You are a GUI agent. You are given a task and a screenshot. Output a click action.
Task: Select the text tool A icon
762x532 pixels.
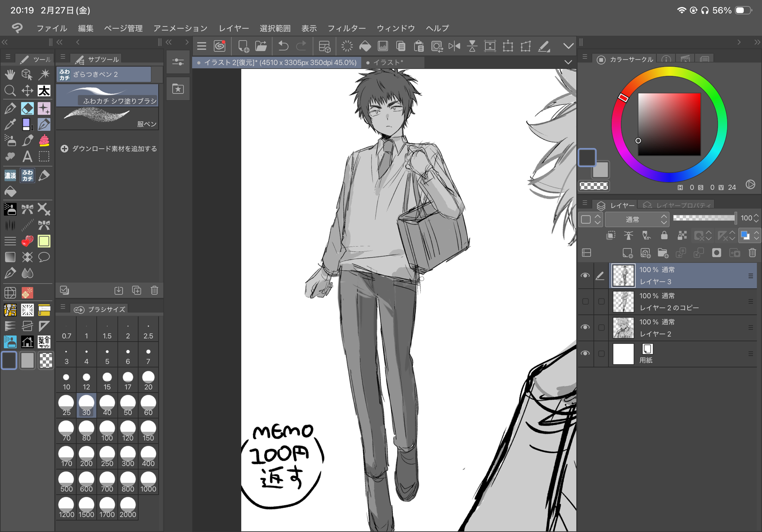click(x=27, y=157)
